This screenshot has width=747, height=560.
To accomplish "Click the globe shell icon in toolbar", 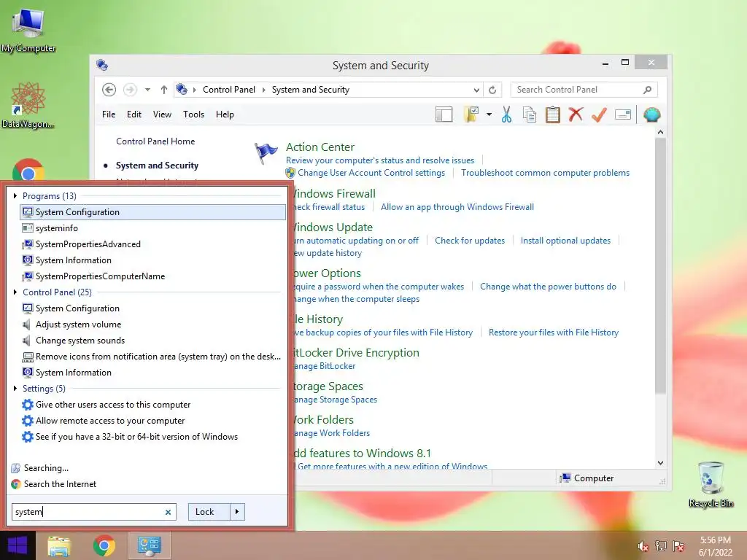I will pyautogui.click(x=651, y=114).
